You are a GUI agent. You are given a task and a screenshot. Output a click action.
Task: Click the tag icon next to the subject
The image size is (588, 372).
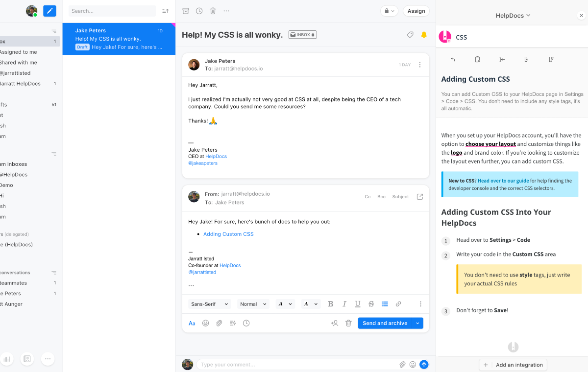tap(410, 35)
